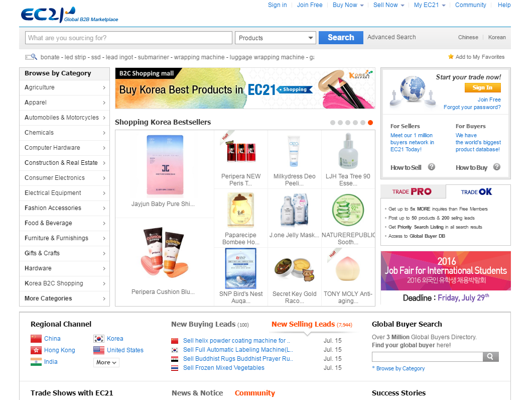Select the orange active carousel dot
Screen dimensions: 532x400
[x=370, y=123]
